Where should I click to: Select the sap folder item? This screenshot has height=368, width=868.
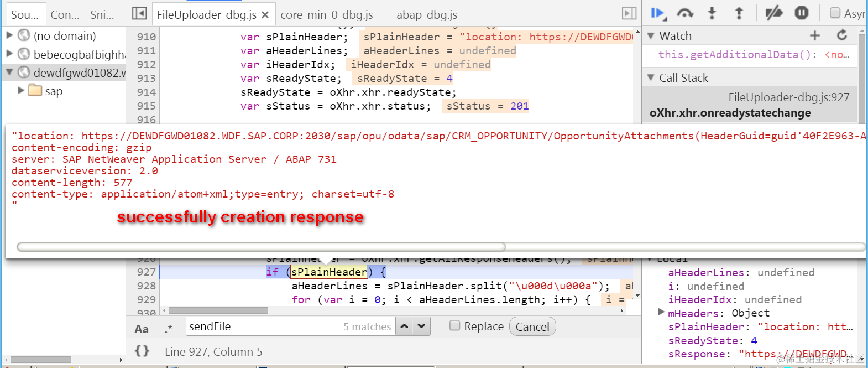click(54, 91)
